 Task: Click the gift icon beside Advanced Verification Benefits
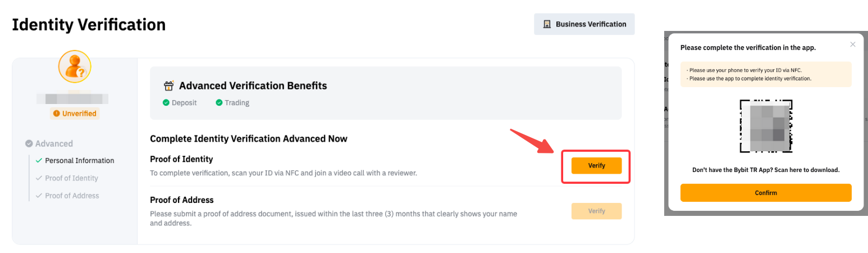coord(168,86)
